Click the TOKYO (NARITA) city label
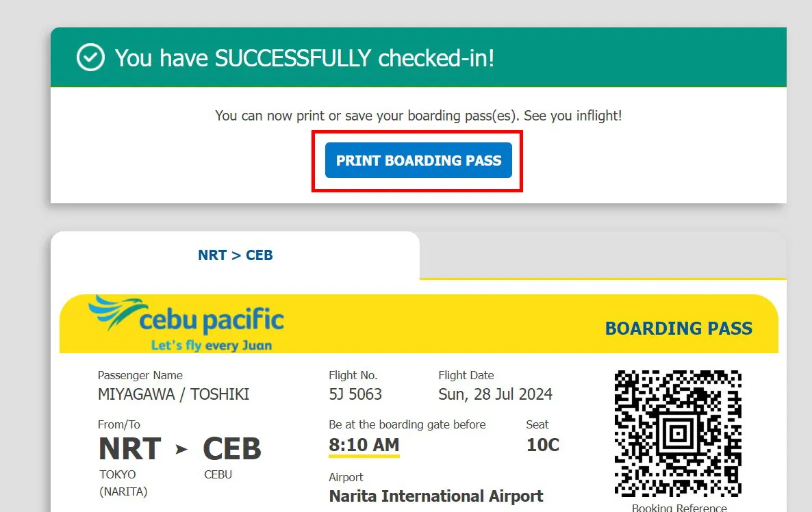The width and height of the screenshot is (812, 512). (x=123, y=483)
